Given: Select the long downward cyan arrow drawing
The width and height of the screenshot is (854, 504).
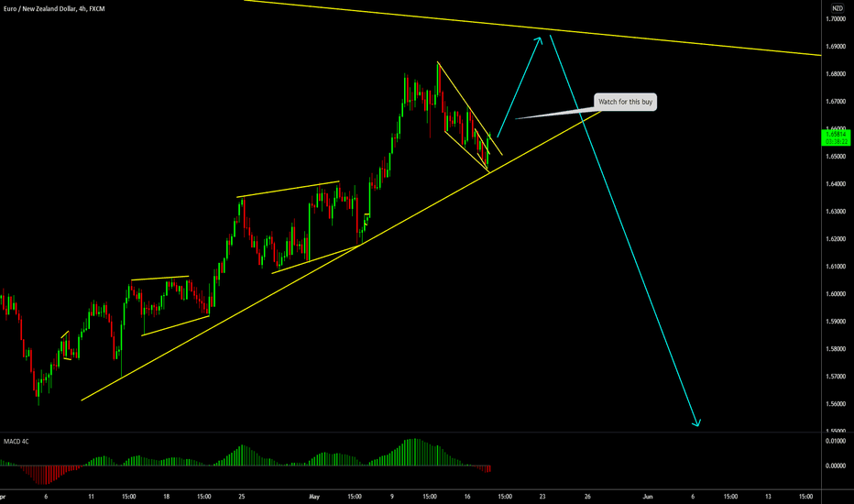Looking at the screenshot, I should (x=625, y=231).
